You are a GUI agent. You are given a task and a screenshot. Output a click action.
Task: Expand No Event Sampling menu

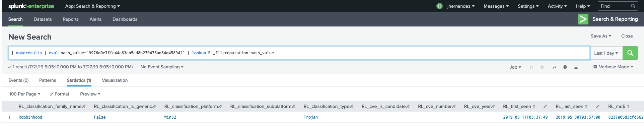pyautogui.click(x=162, y=67)
